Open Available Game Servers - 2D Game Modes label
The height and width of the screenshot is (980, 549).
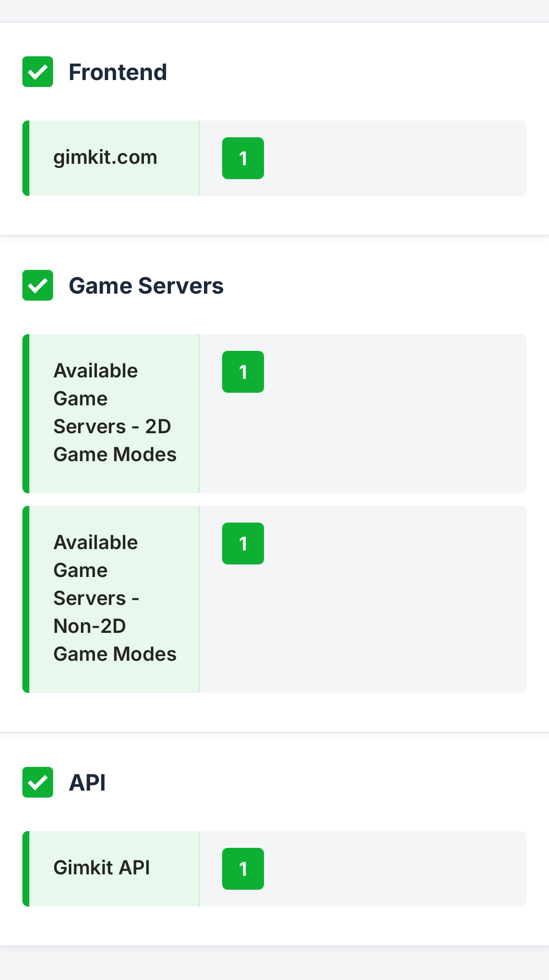coord(115,413)
